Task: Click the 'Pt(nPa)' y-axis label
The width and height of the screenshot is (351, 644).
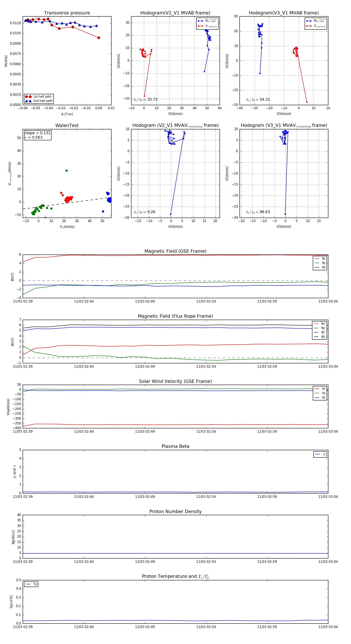Action: [6, 61]
